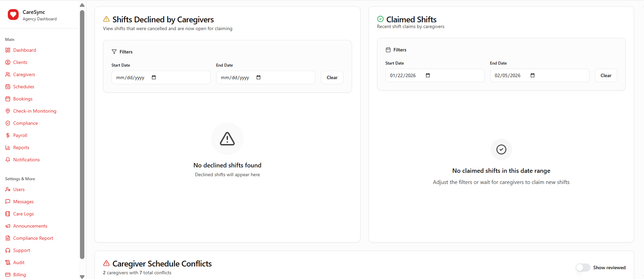Click the Clients person icon

click(x=8, y=62)
